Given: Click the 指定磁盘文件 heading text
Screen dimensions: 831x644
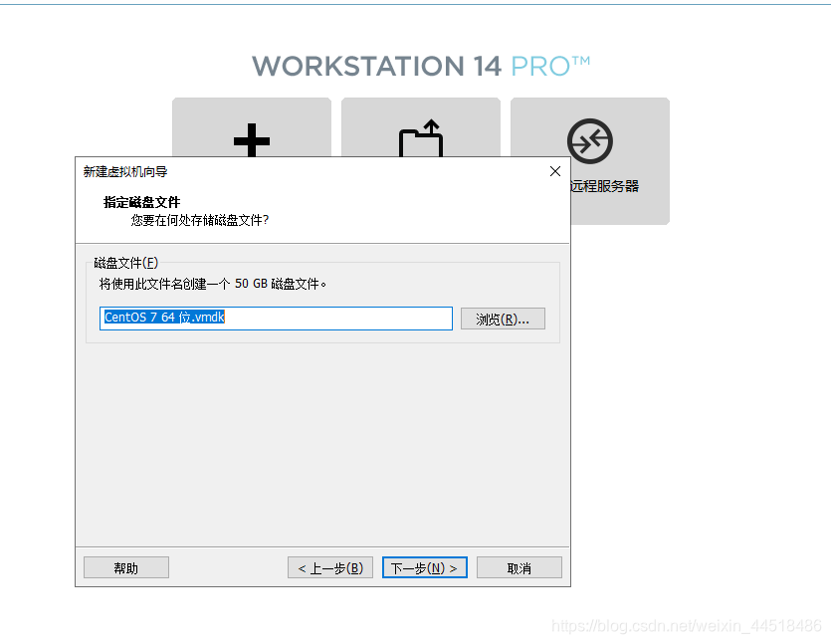Looking at the screenshot, I should (142, 202).
